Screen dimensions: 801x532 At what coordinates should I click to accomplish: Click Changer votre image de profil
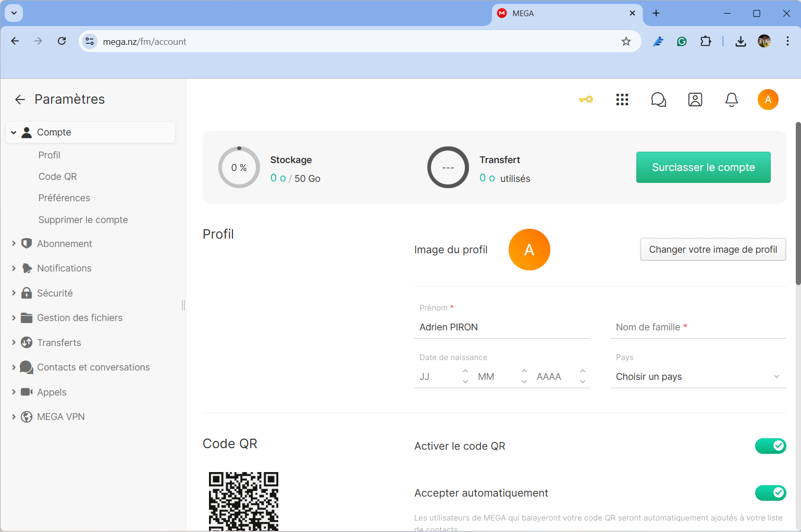(x=712, y=250)
